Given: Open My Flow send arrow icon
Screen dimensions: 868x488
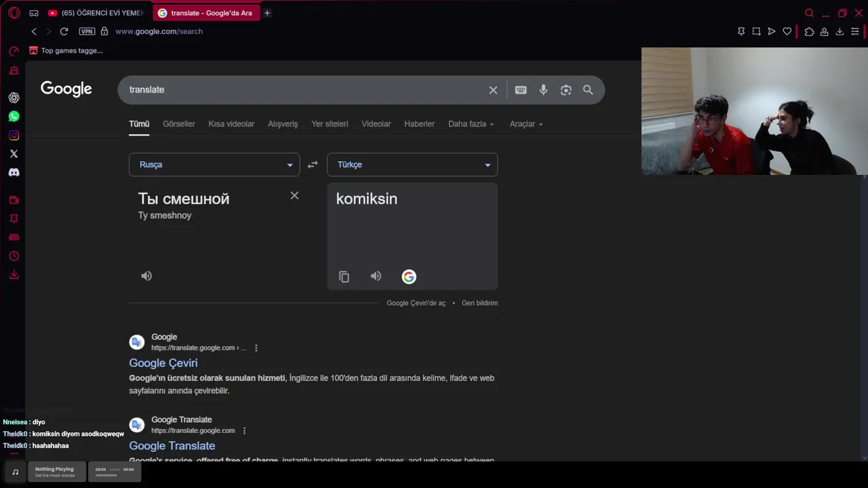Looking at the screenshot, I should tap(772, 31).
